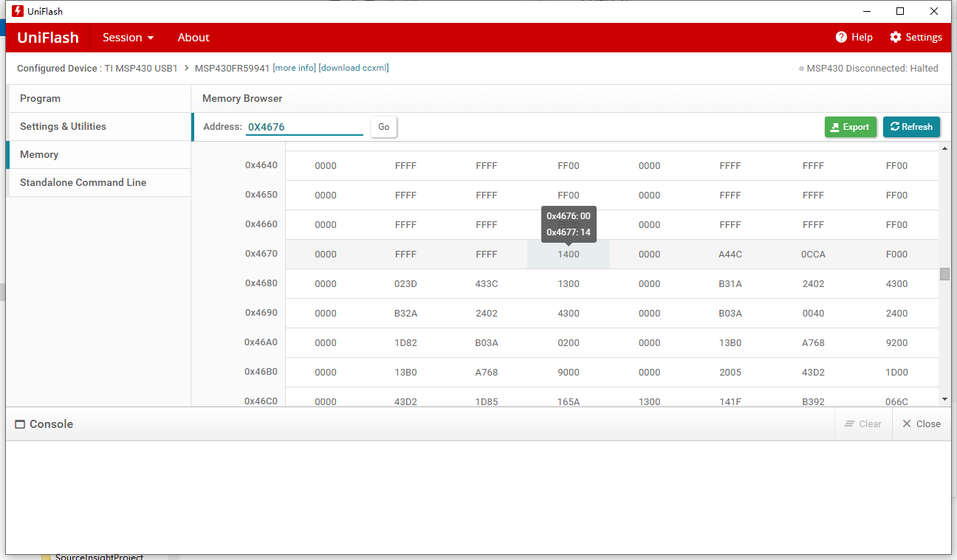Image resolution: width=957 pixels, height=560 pixels.
Task: Export the memory contents
Action: click(x=851, y=127)
